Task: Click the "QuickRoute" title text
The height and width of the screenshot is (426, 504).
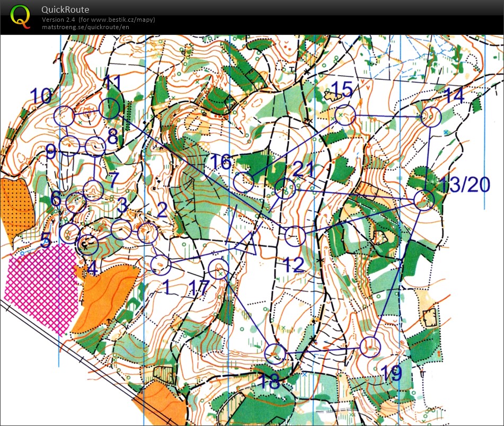Action: tap(65, 10)
